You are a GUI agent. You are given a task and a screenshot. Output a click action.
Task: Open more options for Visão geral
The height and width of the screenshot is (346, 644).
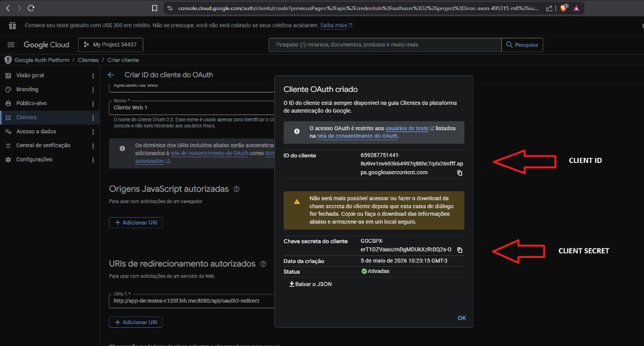[x=93, y=75]
